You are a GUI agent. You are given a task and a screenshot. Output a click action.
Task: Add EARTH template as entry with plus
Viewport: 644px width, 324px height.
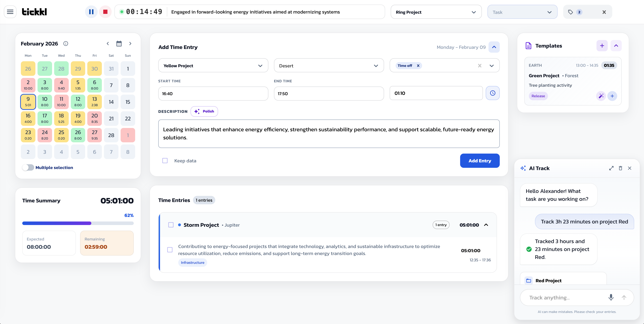(x=612, y=96)
